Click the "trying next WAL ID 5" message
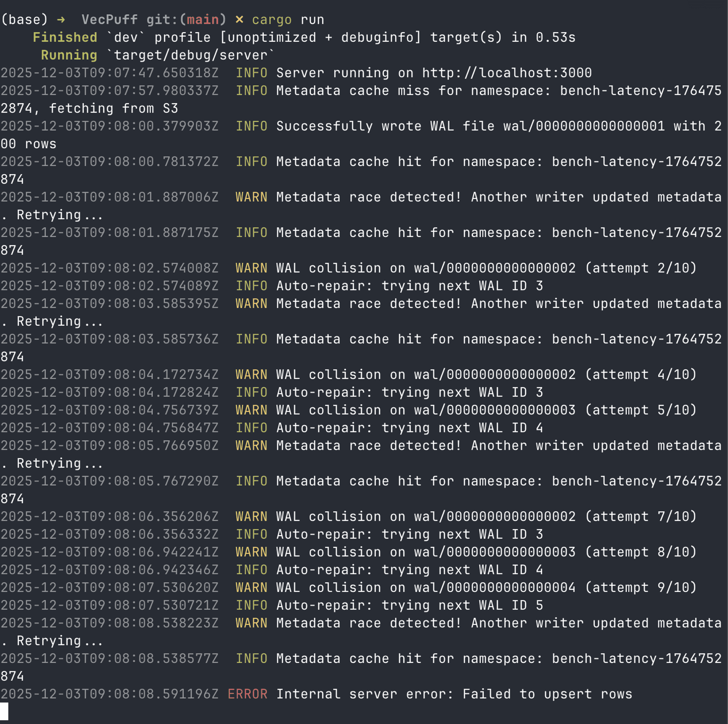 pos(462,605)
